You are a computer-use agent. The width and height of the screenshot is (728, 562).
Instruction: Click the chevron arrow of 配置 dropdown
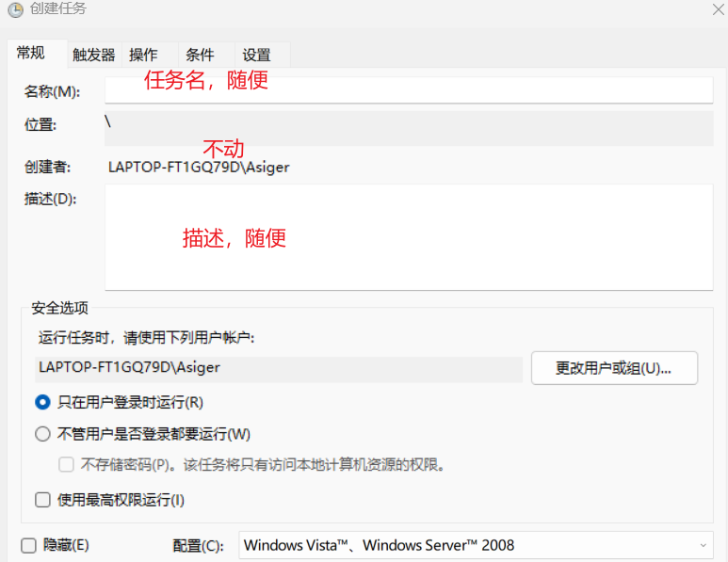[703, 545]
